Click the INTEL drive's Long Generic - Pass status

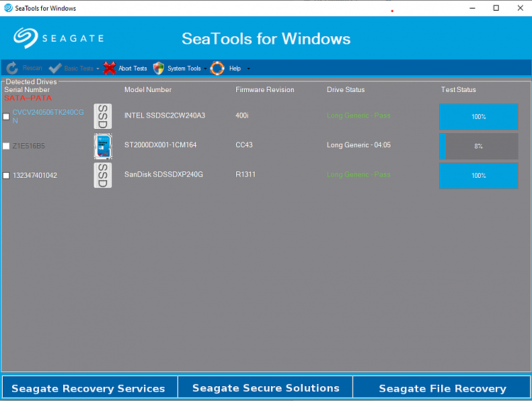pyautogui.click(x=358, y=115)
